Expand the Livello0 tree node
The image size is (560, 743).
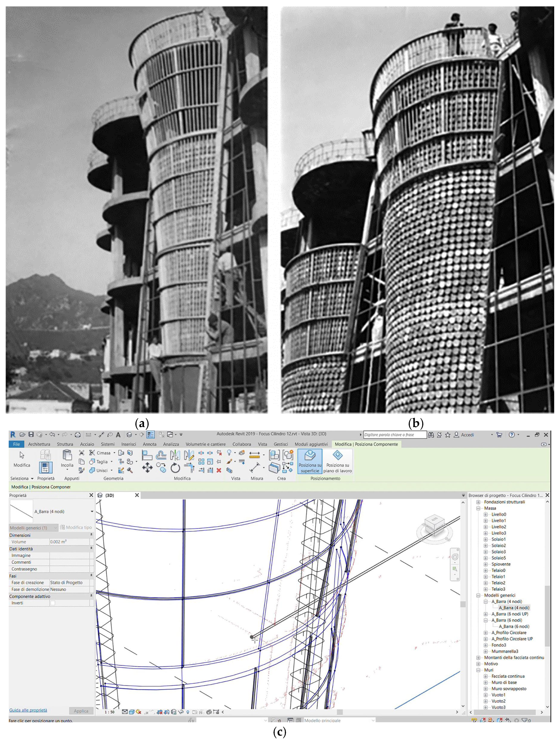485,515
